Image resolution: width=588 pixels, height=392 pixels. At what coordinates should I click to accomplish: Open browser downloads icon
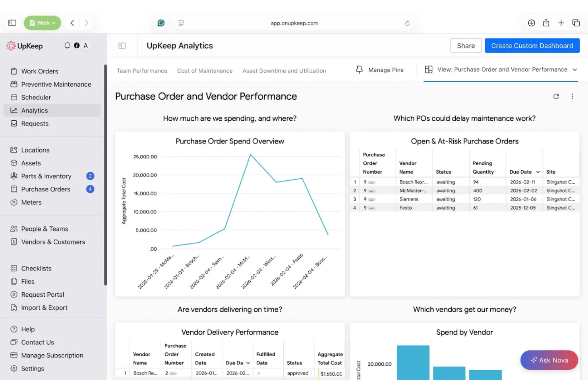[531, 23]
